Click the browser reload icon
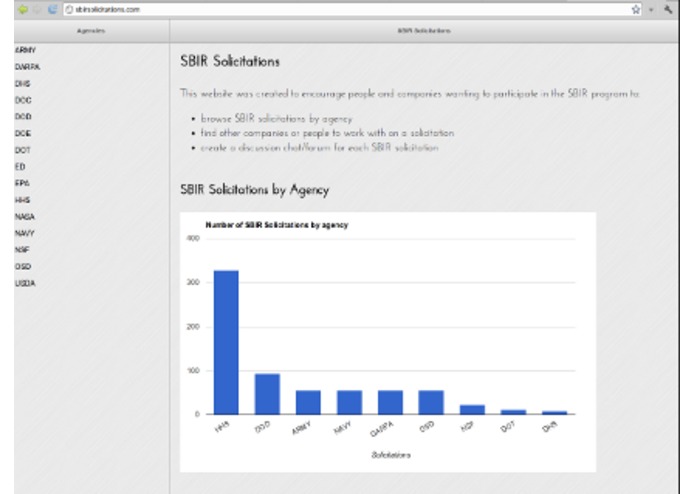 [x=52, y=9]
